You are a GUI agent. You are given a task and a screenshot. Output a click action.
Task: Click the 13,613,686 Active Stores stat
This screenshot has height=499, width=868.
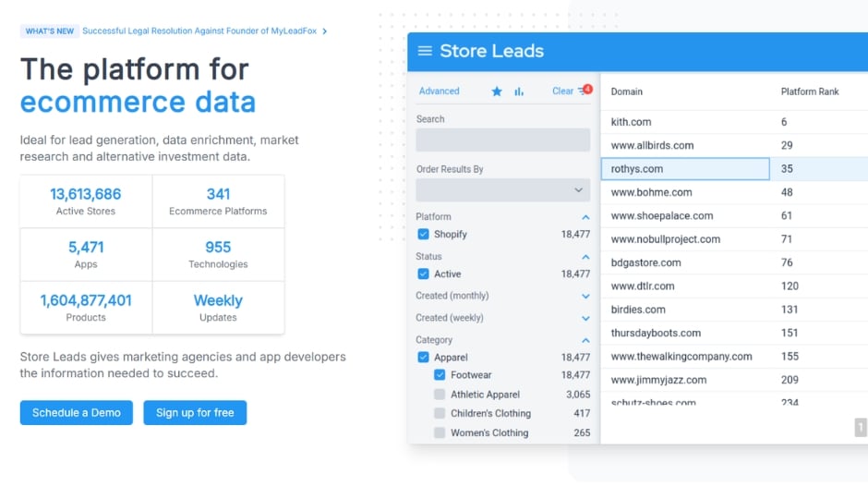pyautogui.click(x=86, y=201)
